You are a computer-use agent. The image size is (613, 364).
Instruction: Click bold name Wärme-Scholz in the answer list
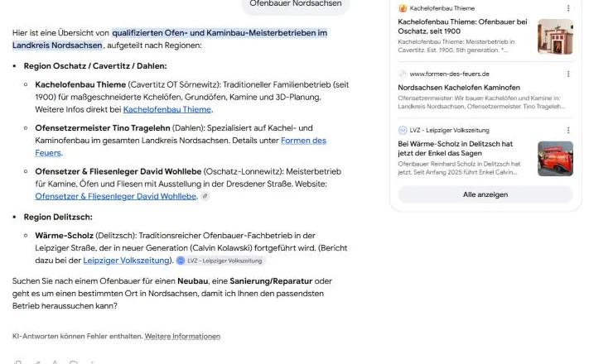(x=64, y=236)
